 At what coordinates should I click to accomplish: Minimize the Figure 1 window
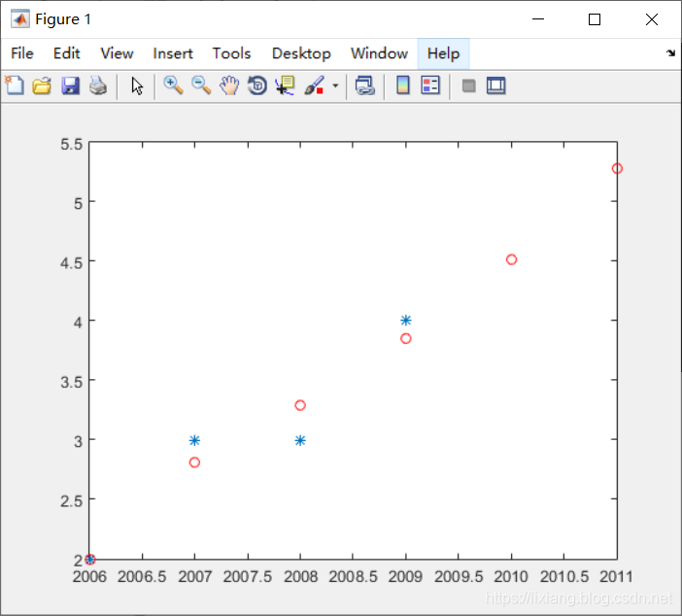[x=538, y=19]
